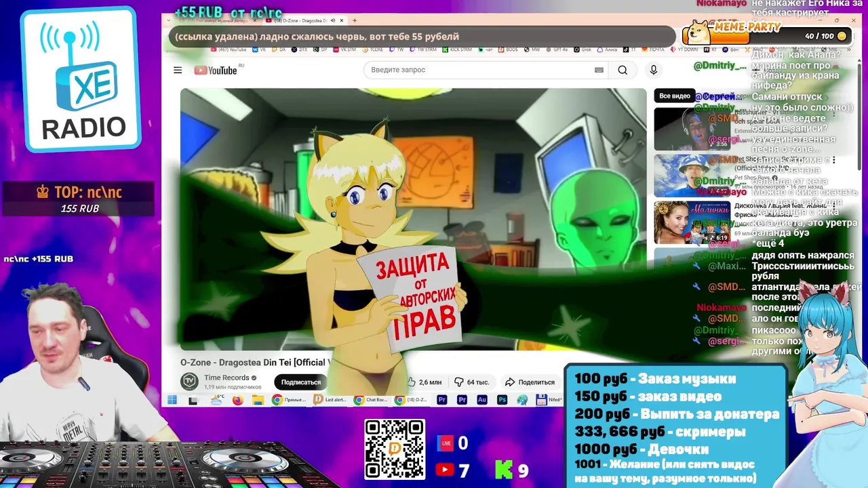Screen dimensions: 868x488
Task: Open the 3:56 recommended video thumbnail
Action: click(692, 129)
